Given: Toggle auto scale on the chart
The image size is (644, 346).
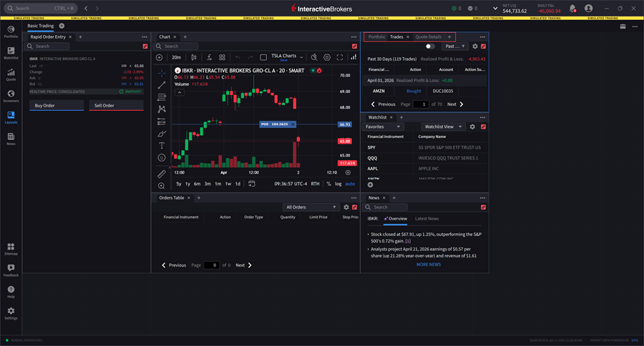Looking at the screenshot, I should pyautogui.click(x=350, y=184).
